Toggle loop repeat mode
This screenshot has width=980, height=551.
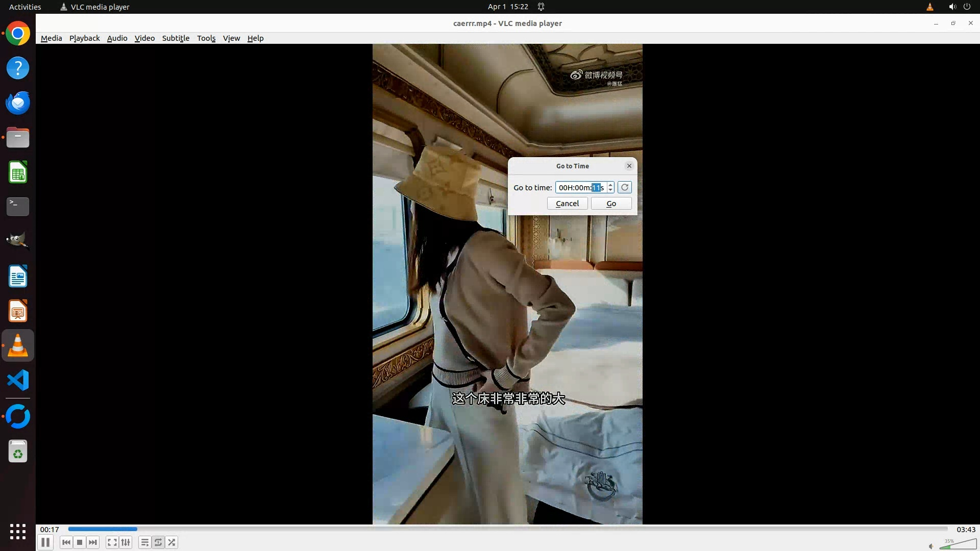tap(158, 542)
